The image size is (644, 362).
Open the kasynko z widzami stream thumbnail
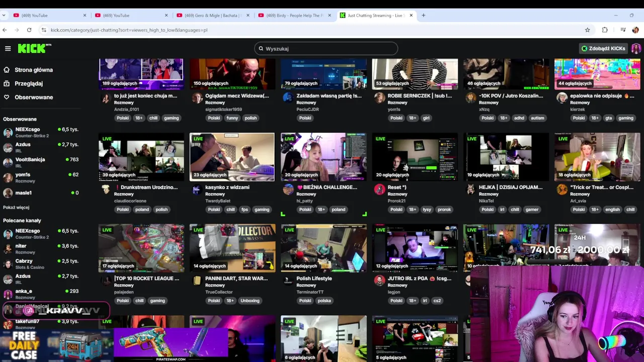232,157
